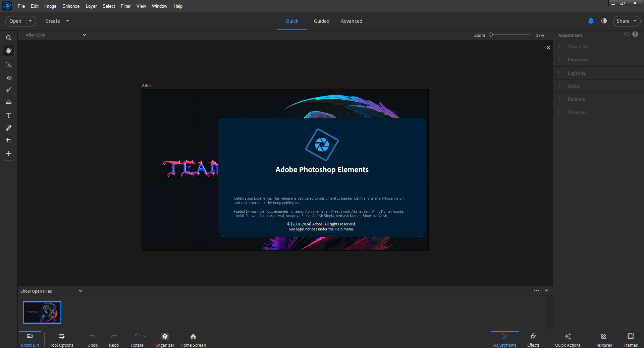Select the Spot Healing Brush tool
This screenshot has width=644, height=348.
point(9,128)
